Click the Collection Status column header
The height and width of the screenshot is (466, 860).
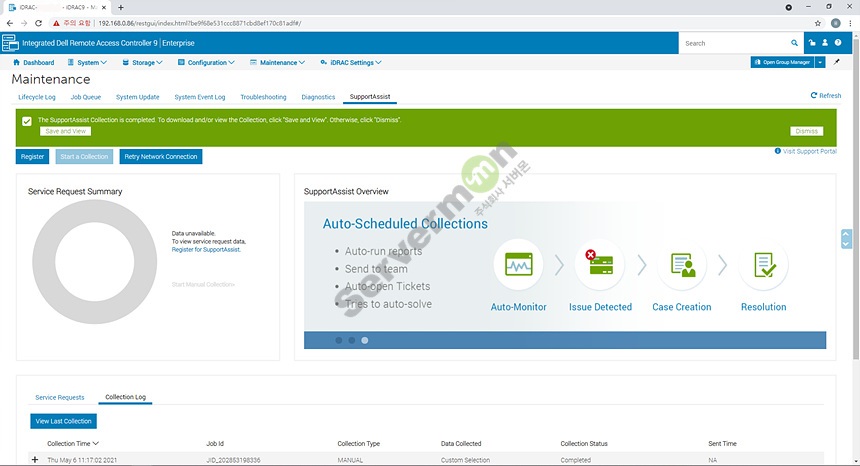[x=584, y=444]
